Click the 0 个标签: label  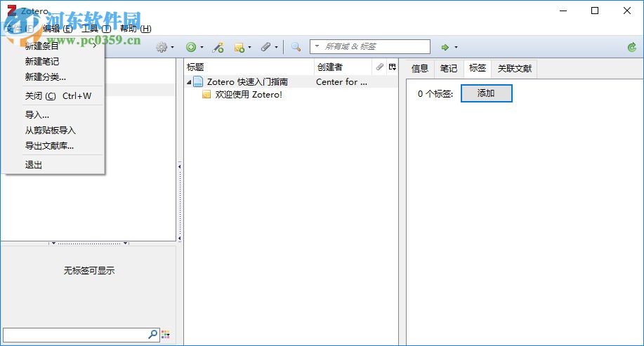point(435,93)
